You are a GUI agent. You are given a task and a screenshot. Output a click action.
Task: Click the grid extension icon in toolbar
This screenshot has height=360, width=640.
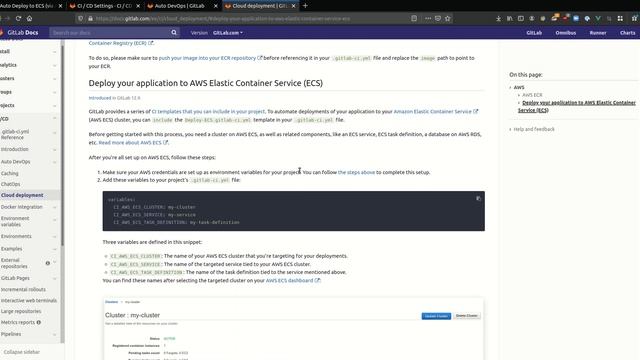(x=620, y=18)
